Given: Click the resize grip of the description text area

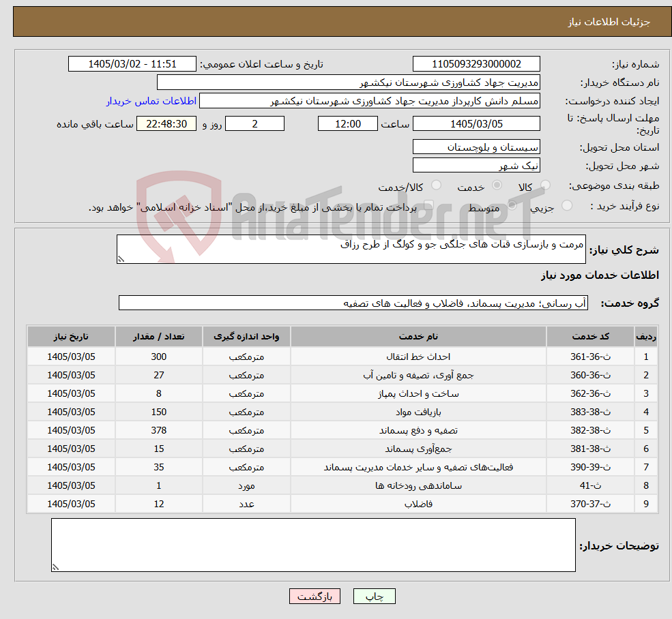Looking at the screenshot, I should [x=121, y=259].
